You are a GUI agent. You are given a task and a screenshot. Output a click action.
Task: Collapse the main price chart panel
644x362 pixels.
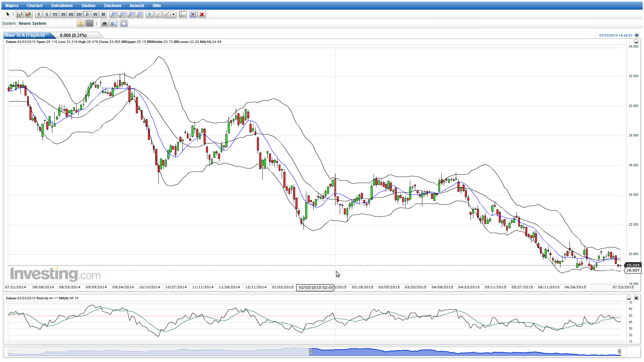[636, 42]
